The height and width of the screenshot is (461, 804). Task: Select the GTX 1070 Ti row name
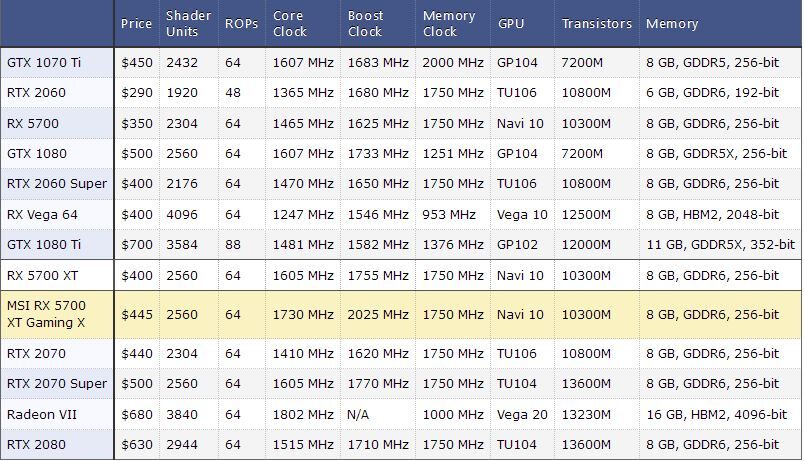pos(44,63)
